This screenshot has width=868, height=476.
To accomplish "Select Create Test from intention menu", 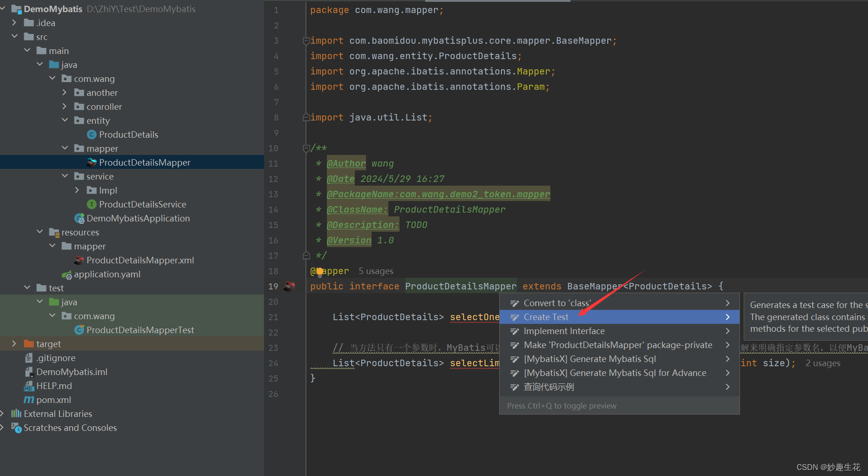I will [619, 317].
